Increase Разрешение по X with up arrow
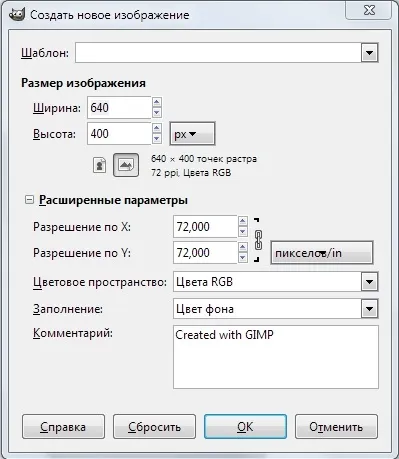 [243, 221]
